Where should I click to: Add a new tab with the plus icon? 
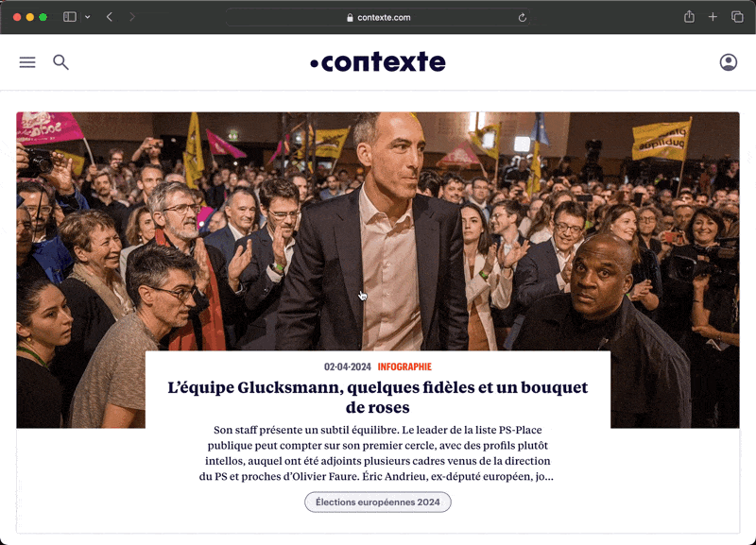(713, 17)
